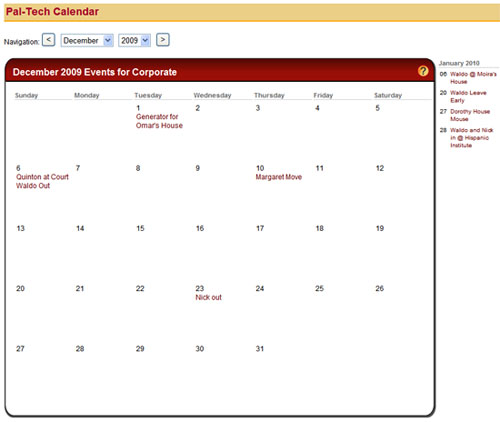Open Waldo Leave Early upcoming event

468,96
